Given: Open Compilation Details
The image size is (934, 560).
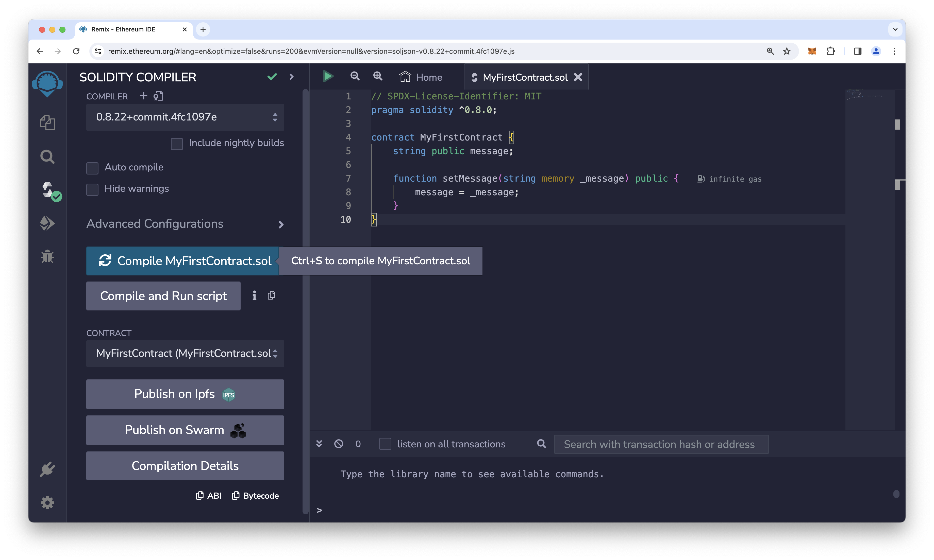Looking at the screenshot, I should 185,466.
